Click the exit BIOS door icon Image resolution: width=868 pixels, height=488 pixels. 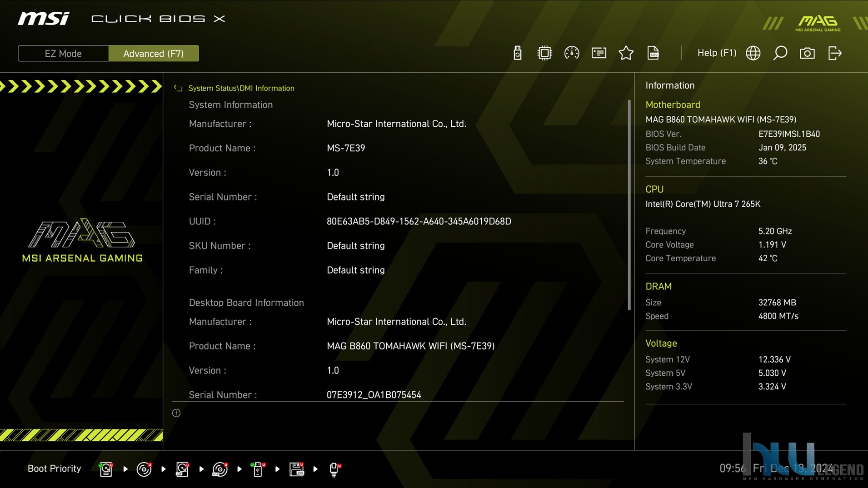click(x=835, y=53)
